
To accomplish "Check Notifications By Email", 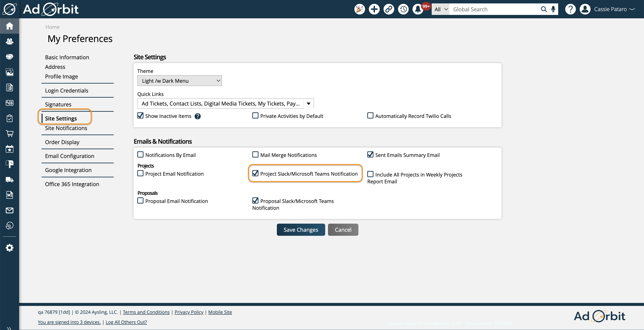I will pyautogui.click(x=141, y=155).
